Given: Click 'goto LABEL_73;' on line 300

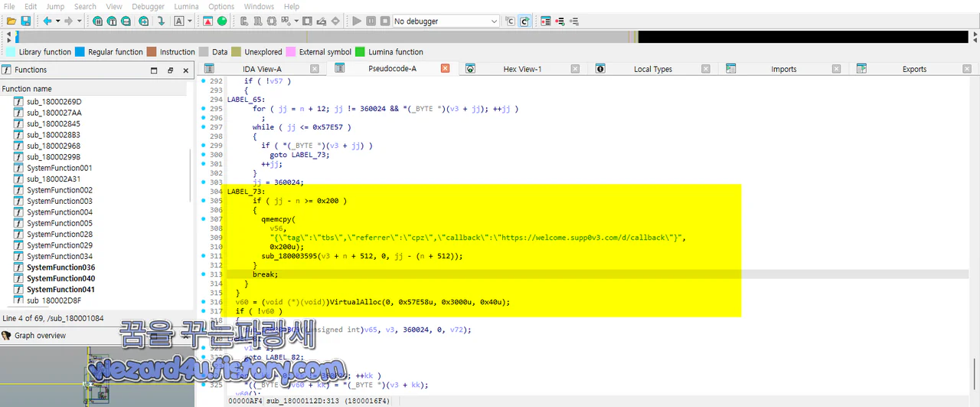Looking at the screenshot, I should coord(299,155).
